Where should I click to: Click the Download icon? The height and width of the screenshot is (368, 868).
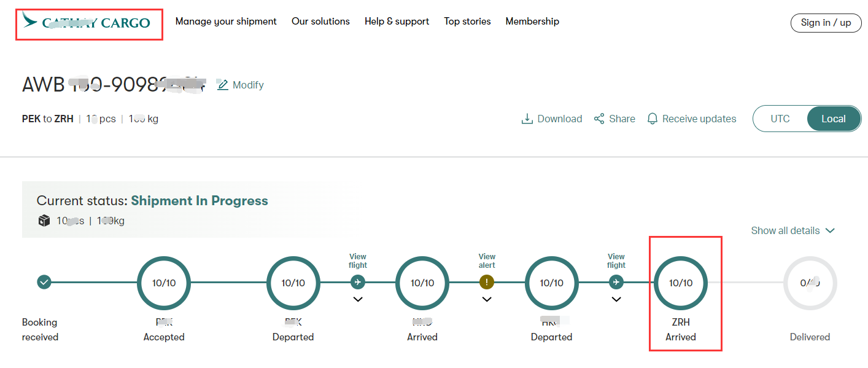(527, 119)
